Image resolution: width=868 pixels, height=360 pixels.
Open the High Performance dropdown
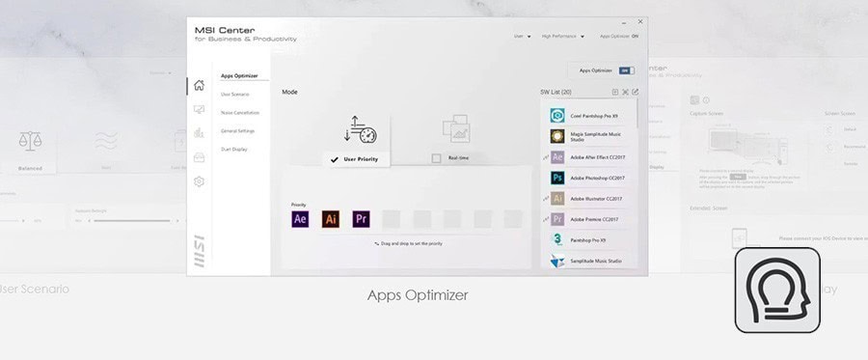tap(562, 36)
